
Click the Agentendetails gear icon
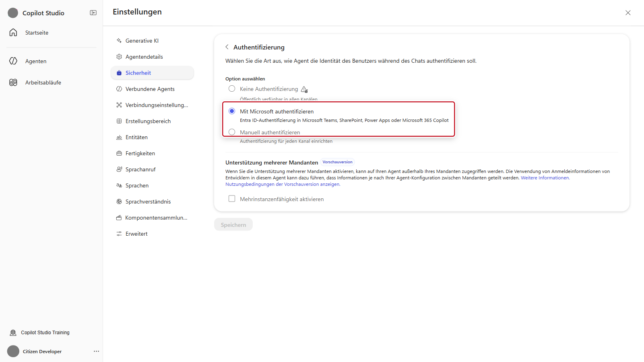click(x=119, y=57)
